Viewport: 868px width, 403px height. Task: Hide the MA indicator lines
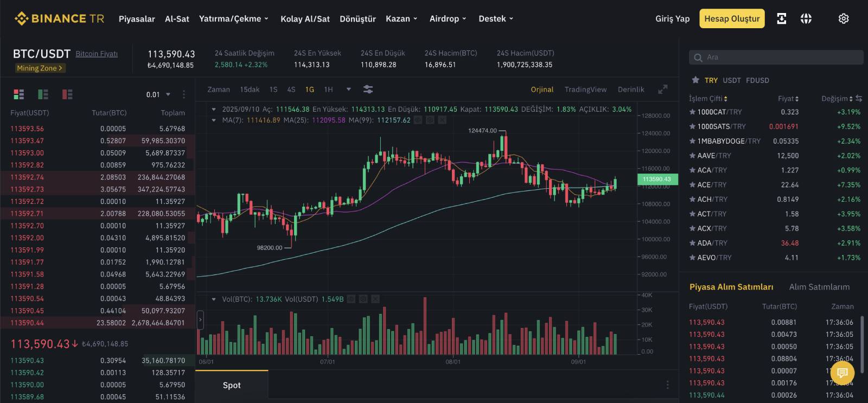coord(418,120)
